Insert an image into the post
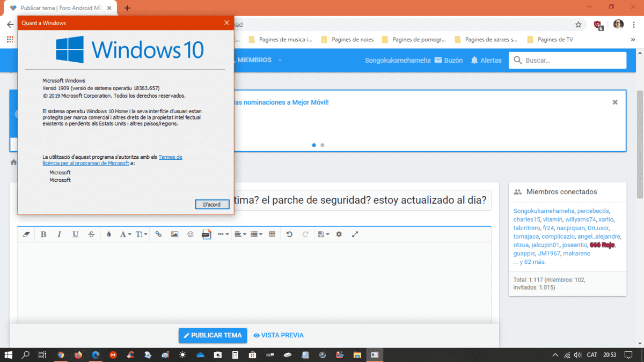 tap(174, 234)
